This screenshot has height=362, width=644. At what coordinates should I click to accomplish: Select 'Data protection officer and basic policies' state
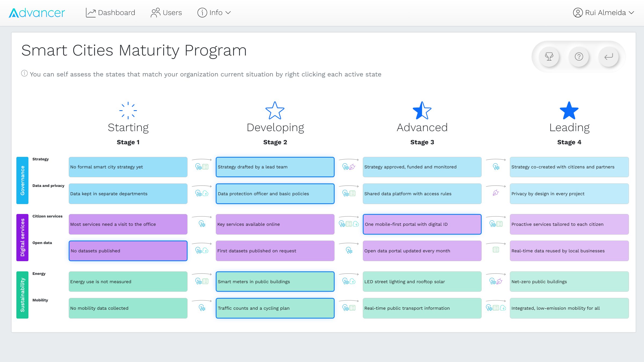point(275,194)
